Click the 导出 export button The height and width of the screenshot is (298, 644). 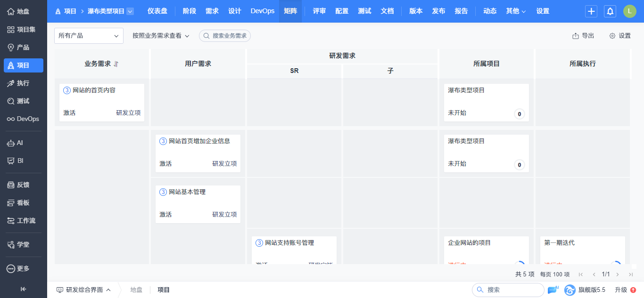coord(583,36)
